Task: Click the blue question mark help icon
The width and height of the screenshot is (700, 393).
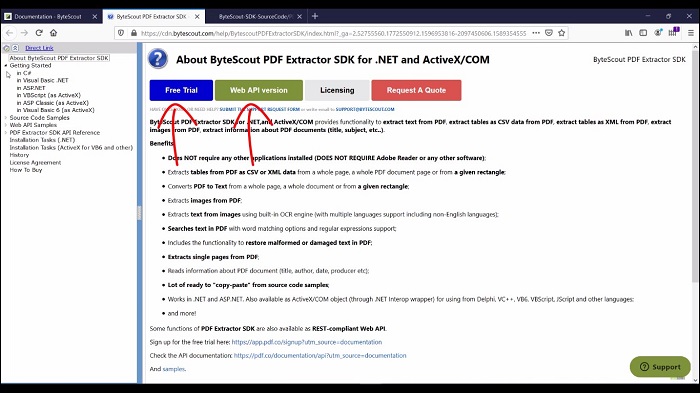Action: [x=158, y=59]
